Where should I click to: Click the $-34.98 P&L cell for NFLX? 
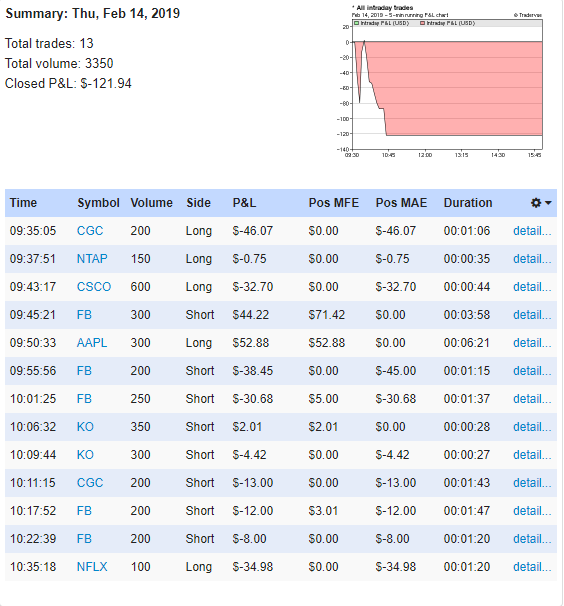coord(253,567)
